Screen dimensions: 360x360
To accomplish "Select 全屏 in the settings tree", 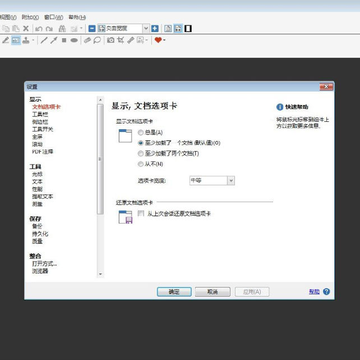I will coord(37,136).
